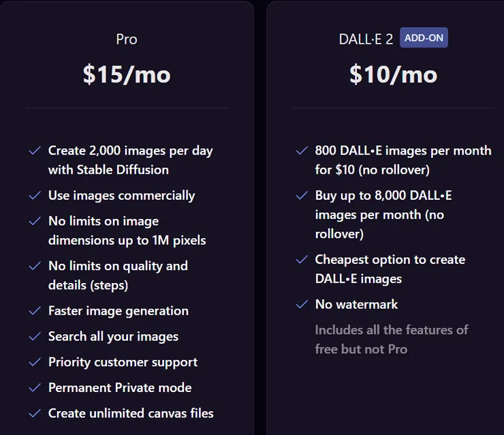Click the checkmark next to "Create unlimited canvas files"
This screenshot has height=435, width=504.
[35, 413]
